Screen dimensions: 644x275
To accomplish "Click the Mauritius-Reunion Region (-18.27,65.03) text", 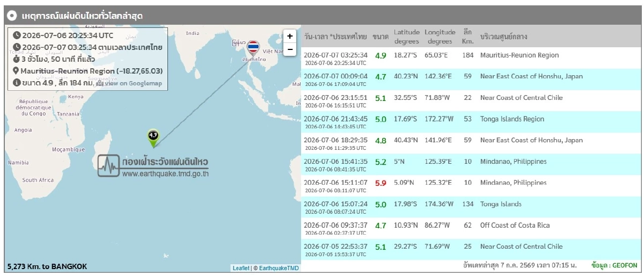I will (92, 71).
